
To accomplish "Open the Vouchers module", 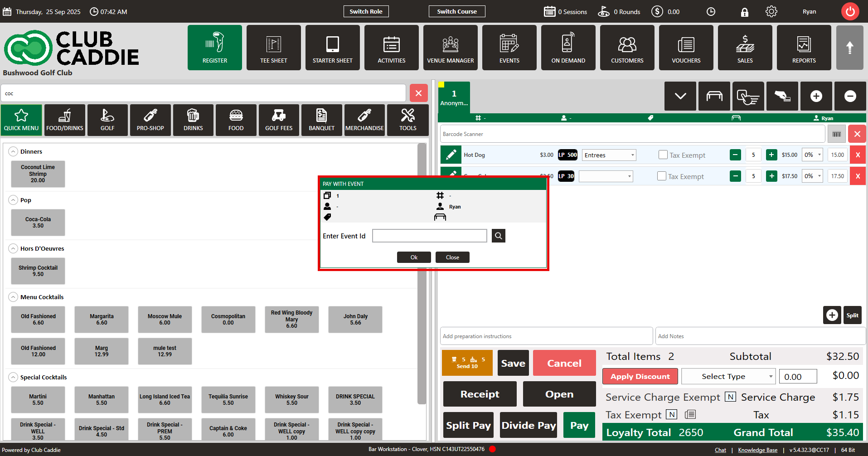I will [686, 48].
